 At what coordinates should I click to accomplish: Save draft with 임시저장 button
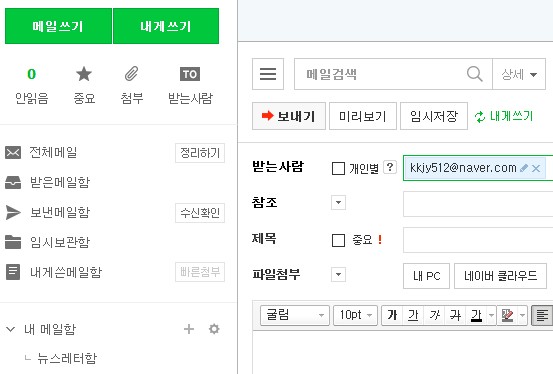click(x=434, y=116)
